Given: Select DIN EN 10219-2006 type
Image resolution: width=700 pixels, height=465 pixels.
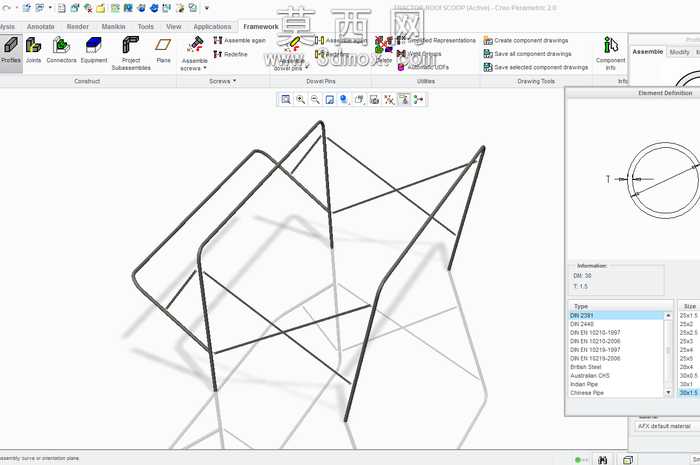Looking at the screenshot, I should click(x=616, y=358).
